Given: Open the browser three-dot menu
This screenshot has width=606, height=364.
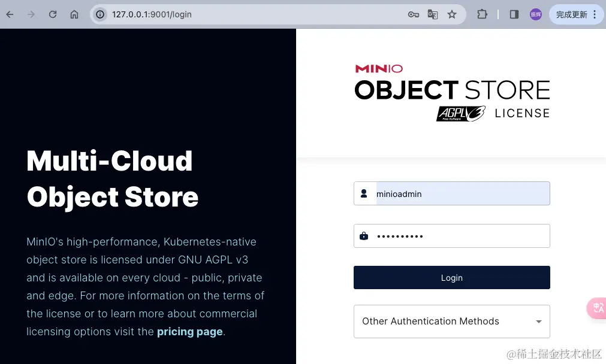Looking at the screenshot, I should point(595,15).
